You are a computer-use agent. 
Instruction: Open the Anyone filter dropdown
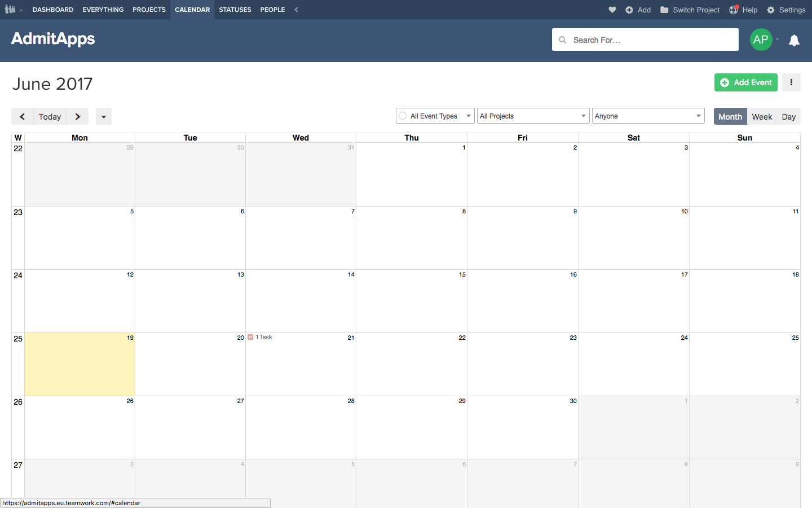tap(648, 116)
